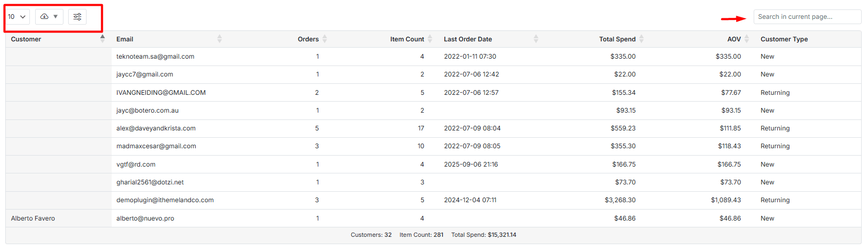Open the rows-per-page dropdown showing 10
Screen dimensions: 868x252
17,17
